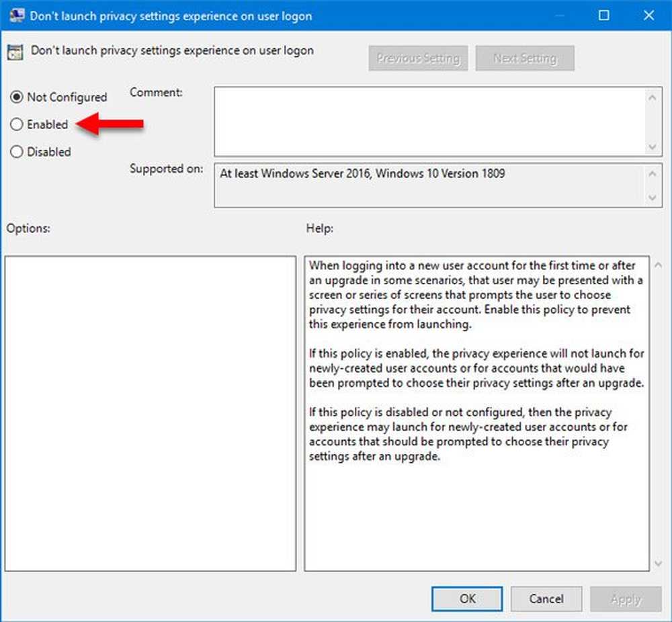The image size is (672, 622).
Task: Click the Apply button
Action: (626, 598)
